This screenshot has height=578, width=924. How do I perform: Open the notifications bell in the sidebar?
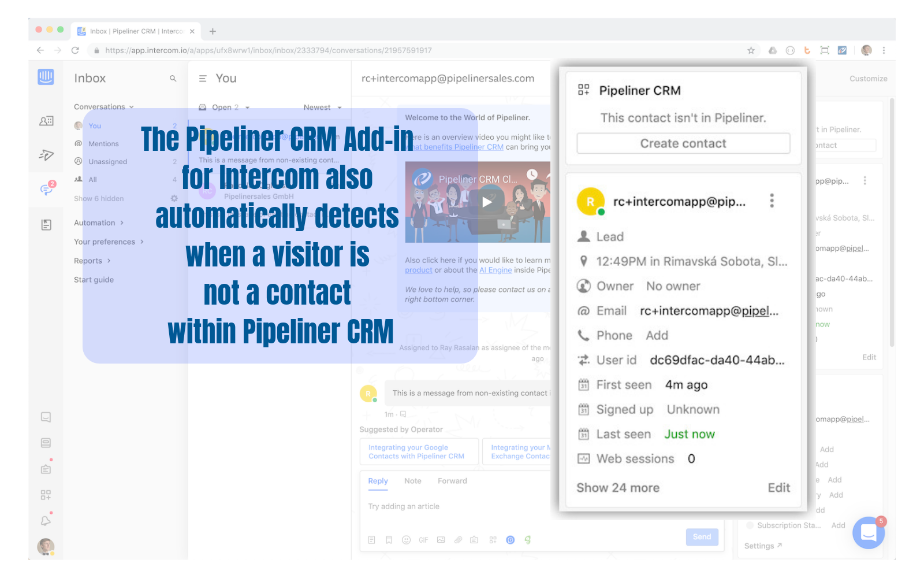[x=46, y=520]
